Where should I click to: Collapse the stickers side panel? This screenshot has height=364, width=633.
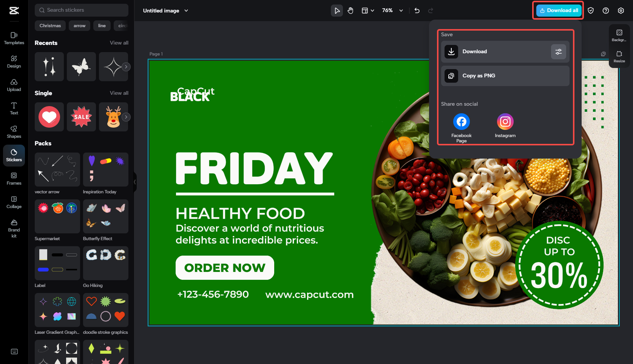tap(135, 182)
